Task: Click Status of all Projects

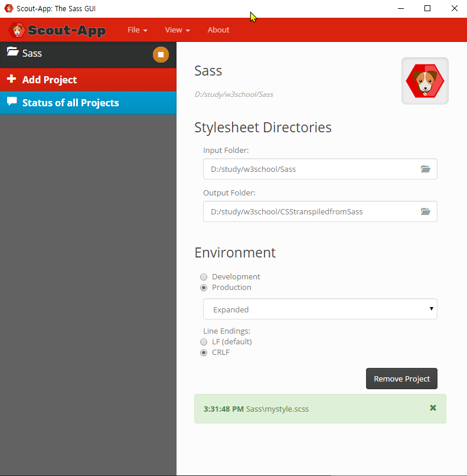Action: click(70, 103)
